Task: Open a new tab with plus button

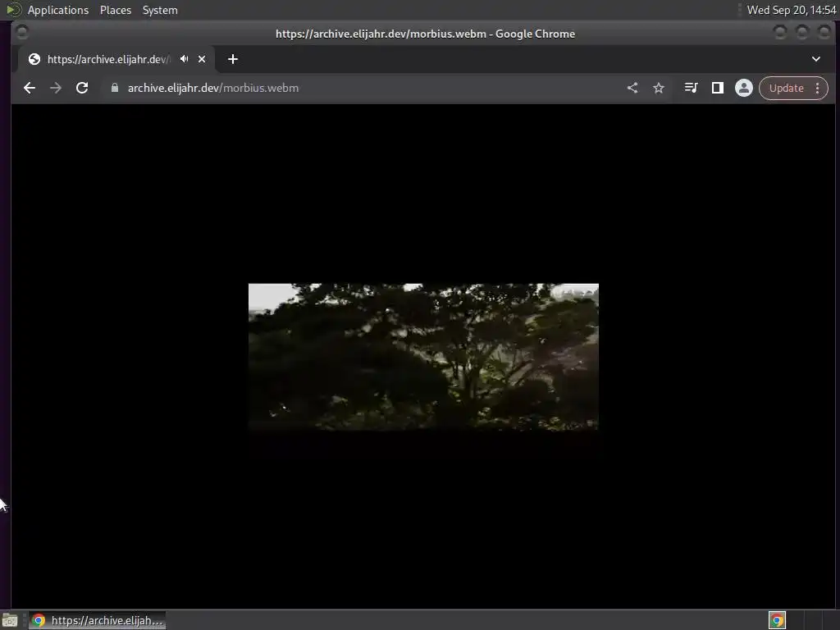Action: (x=232, y=59)
